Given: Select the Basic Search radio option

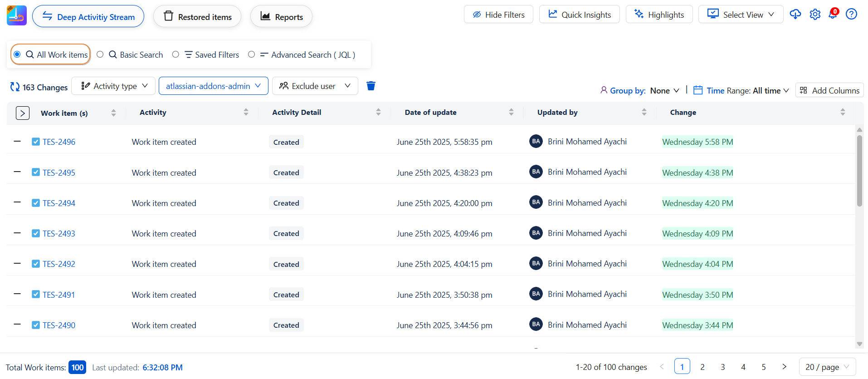Looking at the screenshot, I should (x=100, y=54).
